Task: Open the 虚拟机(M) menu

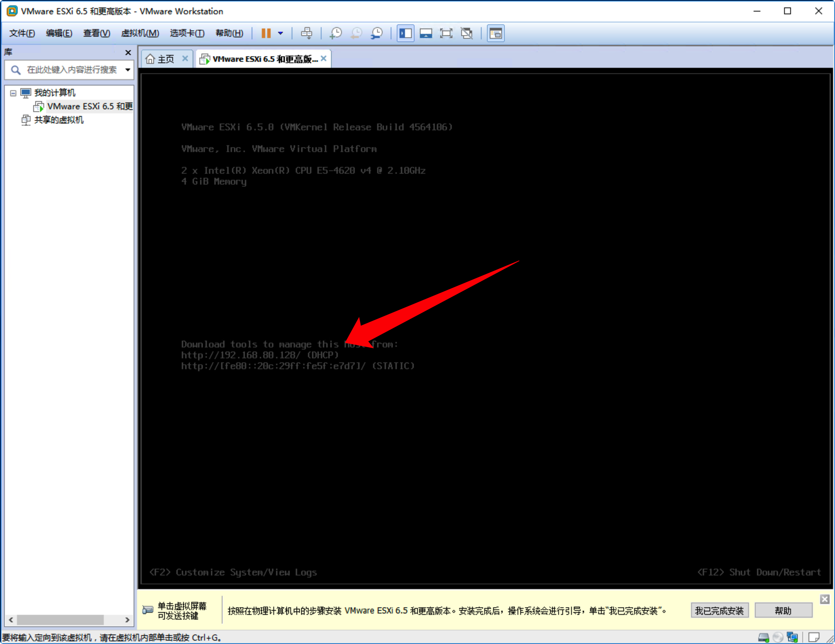Action: tap(140, 33)
